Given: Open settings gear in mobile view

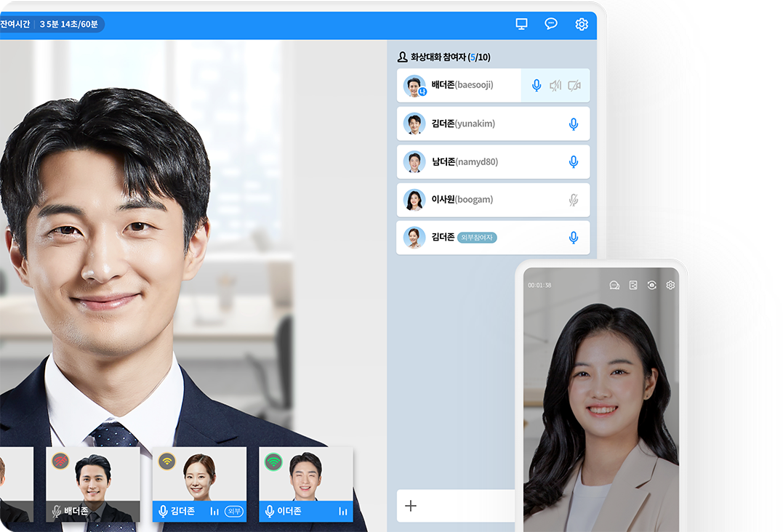Looking at the screenshot, I should coord(670,285).
